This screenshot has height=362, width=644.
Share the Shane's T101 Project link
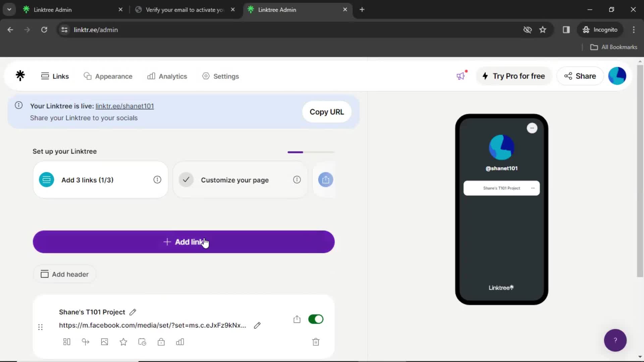[297, 319]
